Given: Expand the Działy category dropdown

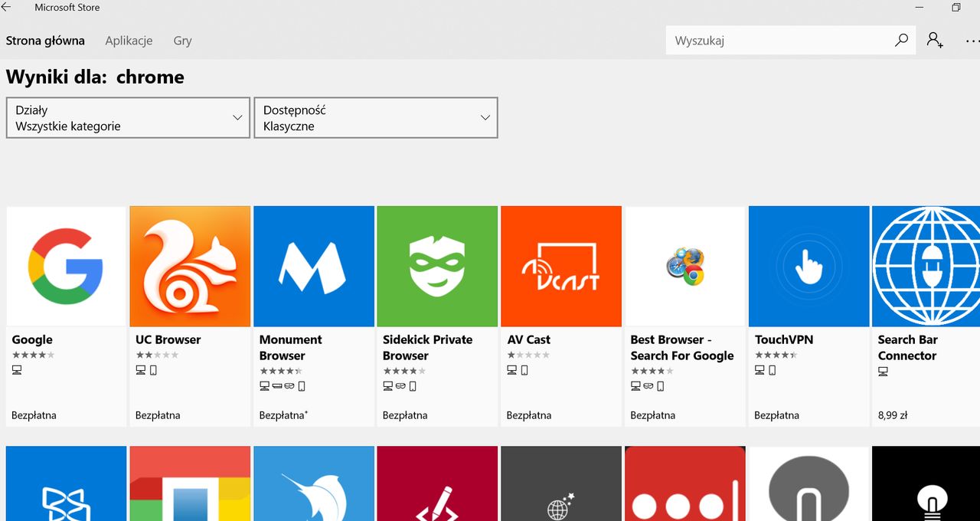Looking at the screenshot, I should [128, 117].
